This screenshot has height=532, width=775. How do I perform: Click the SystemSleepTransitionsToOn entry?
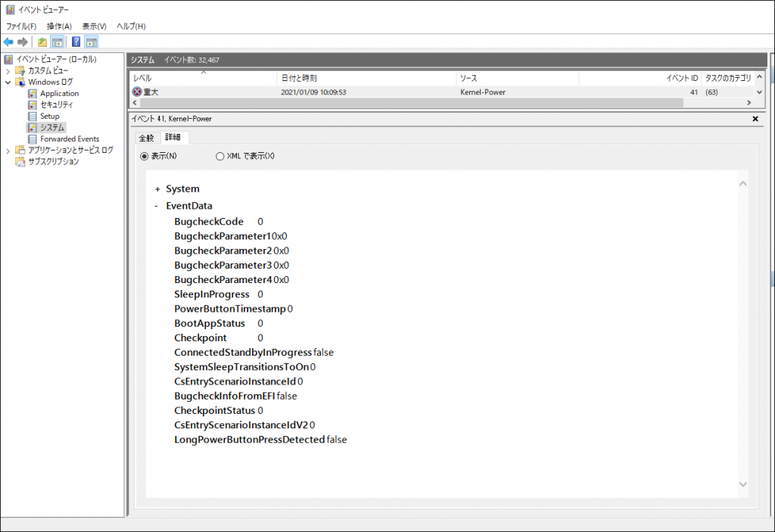click(244, 367)
